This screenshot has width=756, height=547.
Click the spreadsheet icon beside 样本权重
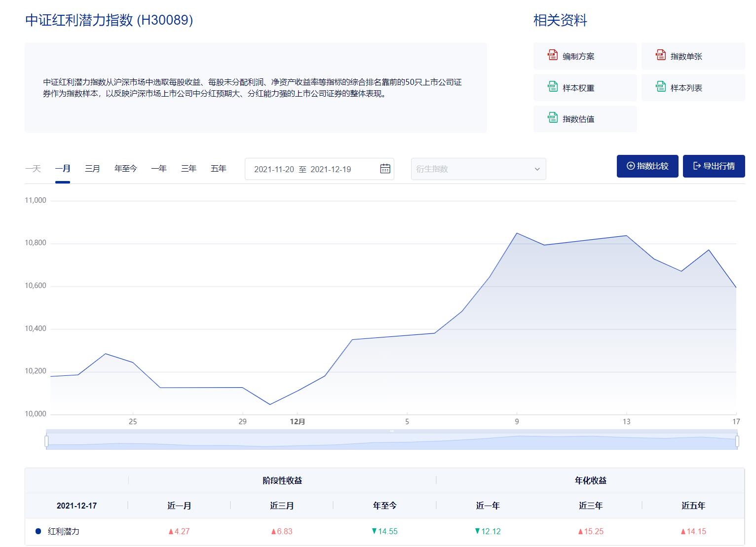[x=552, y=87]
